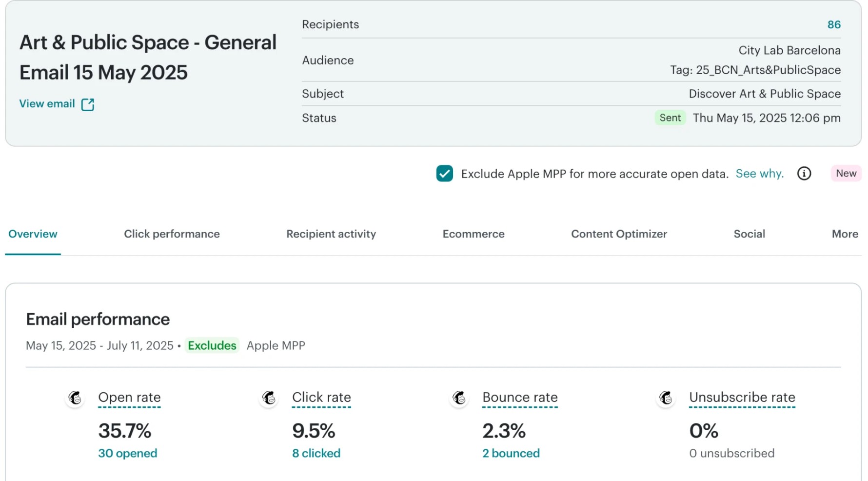Go to the Ecommerce tab

click(x=473, y=234)
